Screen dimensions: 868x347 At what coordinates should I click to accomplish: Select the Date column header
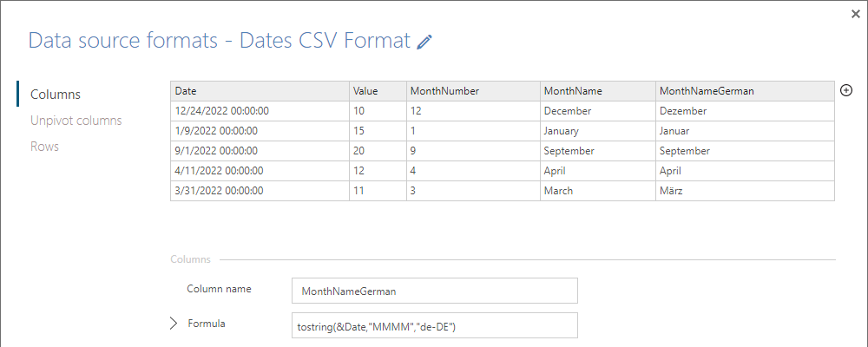(260, 91)
